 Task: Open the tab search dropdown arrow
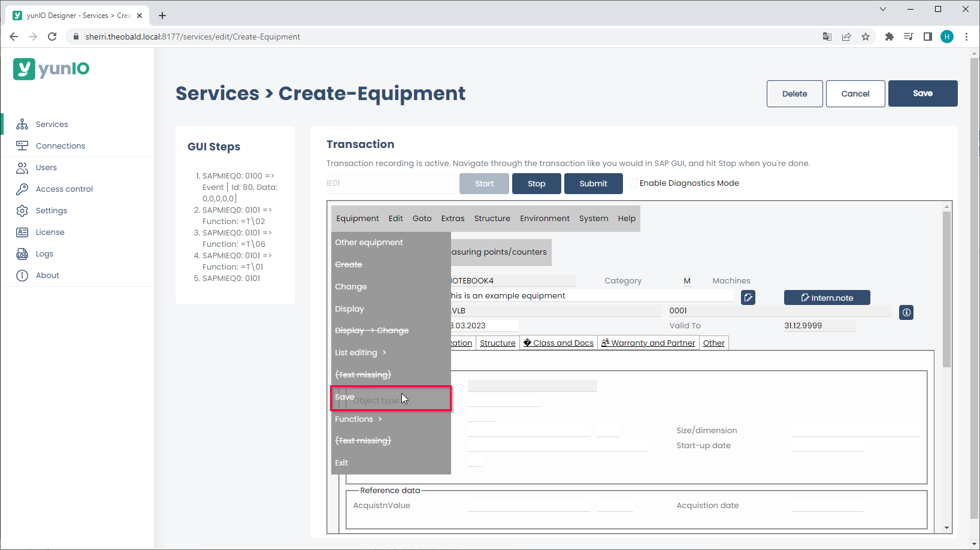pyautogui.click(x=882, y=9)
